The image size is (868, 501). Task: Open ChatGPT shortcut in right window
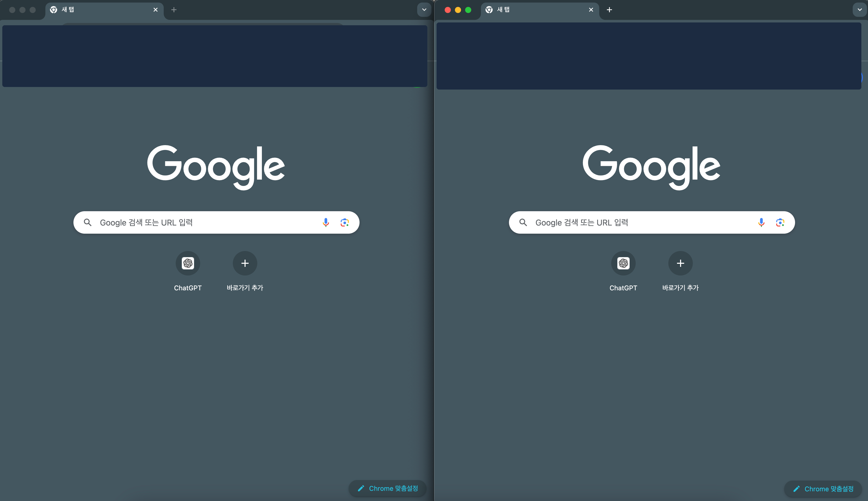coord(623,264)
